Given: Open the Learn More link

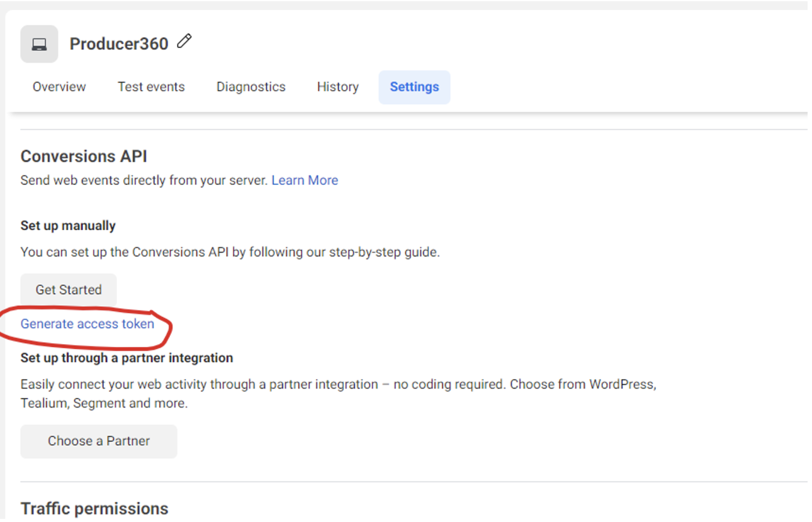Looking at the screenshot, I should tap(305, 180).
